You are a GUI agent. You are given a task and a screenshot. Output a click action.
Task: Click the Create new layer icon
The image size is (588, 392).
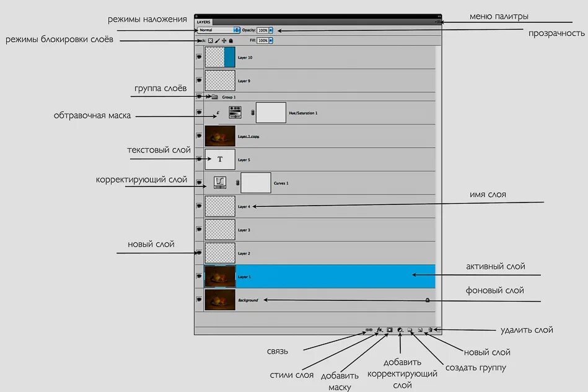pos(420,330)
